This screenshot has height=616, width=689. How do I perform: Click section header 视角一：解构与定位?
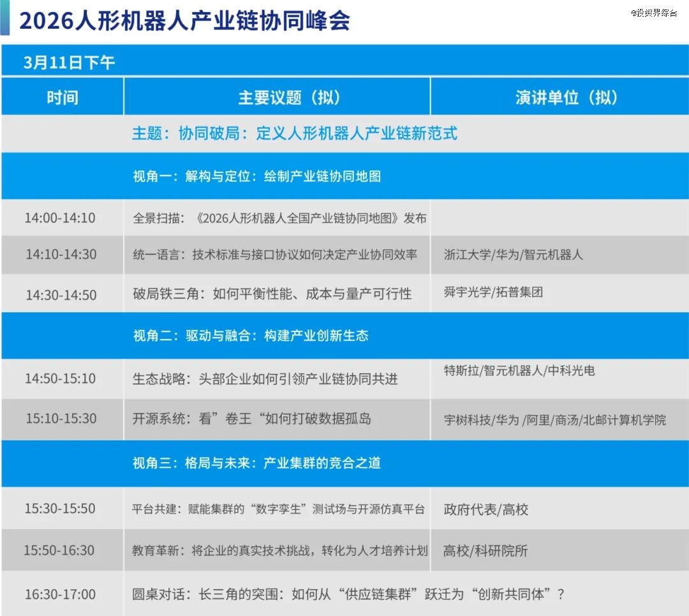click(256, 176)
